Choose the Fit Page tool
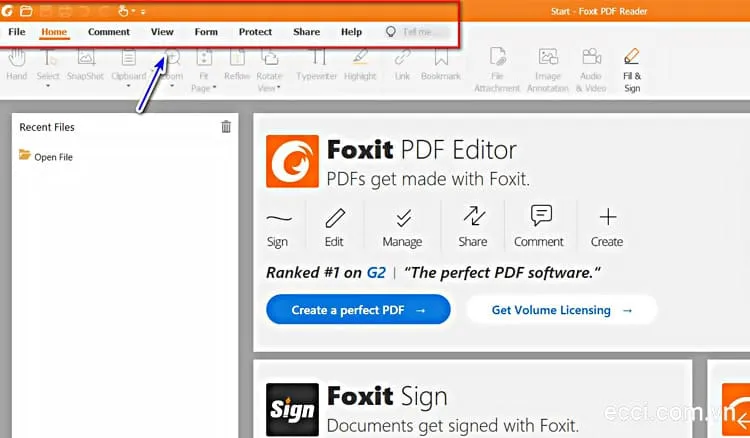Image resolution: width=750 pixels, height=438 pixels. (x=204, y=69)
